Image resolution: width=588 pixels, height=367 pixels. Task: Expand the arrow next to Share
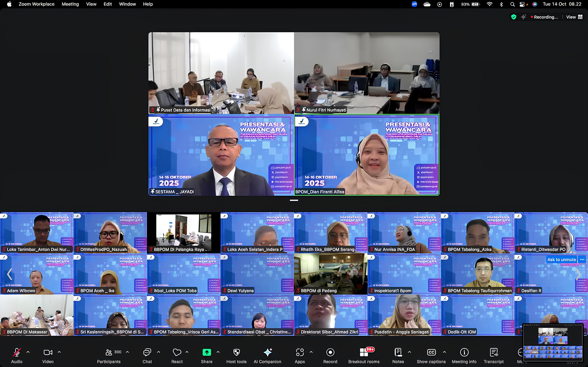tap(218, 352)
